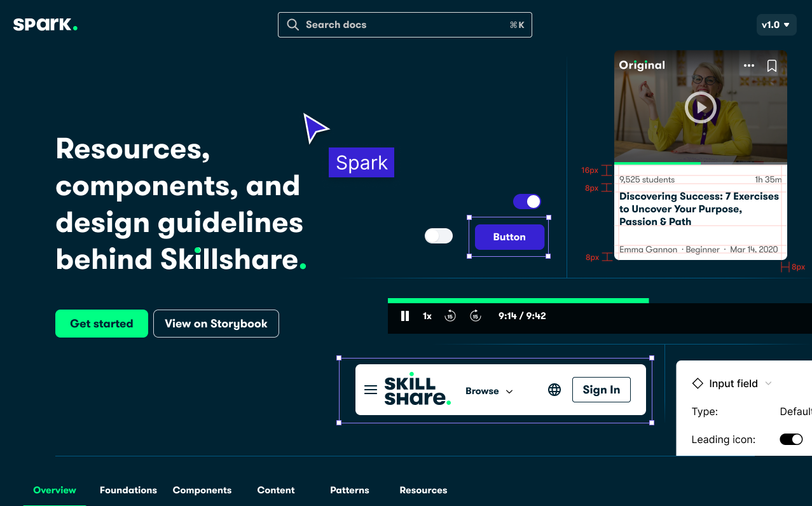Switch to the Resources tab
Viewport: 812px width, 506px height.
pyautogui.click(x=423, y=490)
